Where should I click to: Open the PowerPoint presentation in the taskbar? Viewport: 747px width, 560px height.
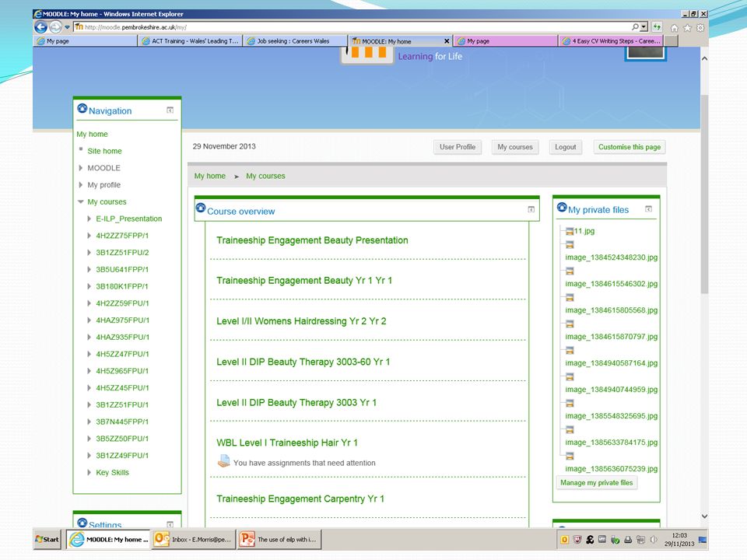[279, 540]
